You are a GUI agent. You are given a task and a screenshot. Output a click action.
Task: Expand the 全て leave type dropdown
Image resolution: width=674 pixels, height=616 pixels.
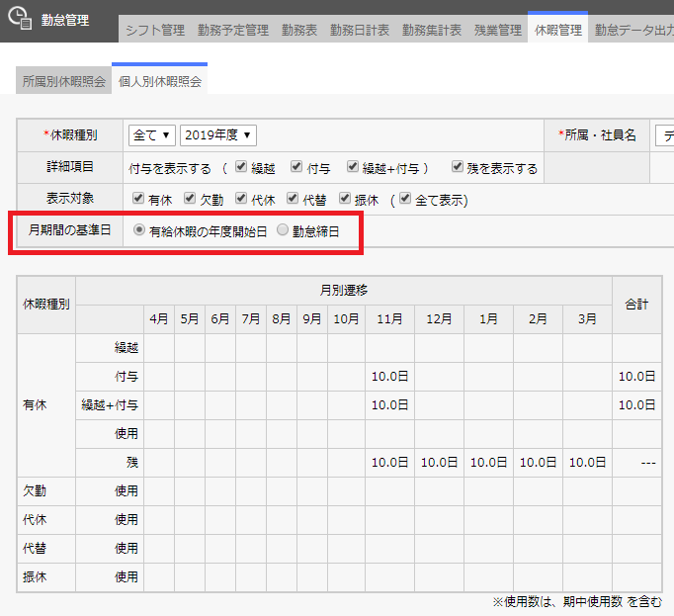click(151, 135)
